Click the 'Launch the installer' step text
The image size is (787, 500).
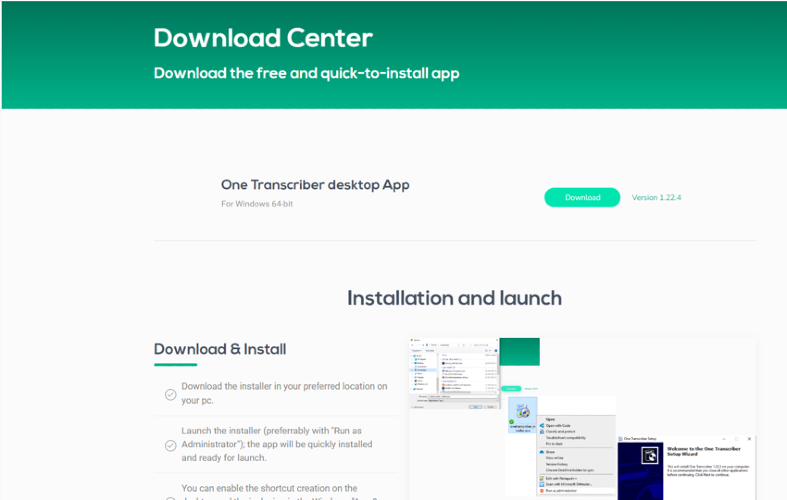277,444
